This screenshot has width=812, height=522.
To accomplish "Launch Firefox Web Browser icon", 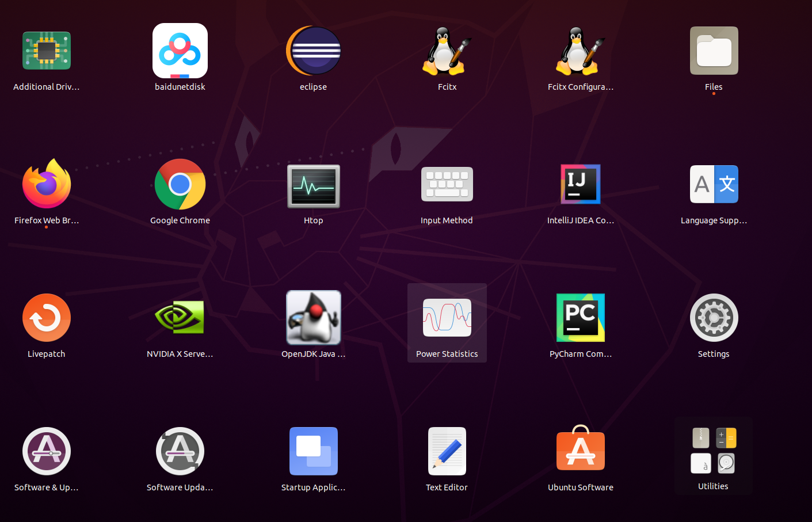I will click(47, 184).
